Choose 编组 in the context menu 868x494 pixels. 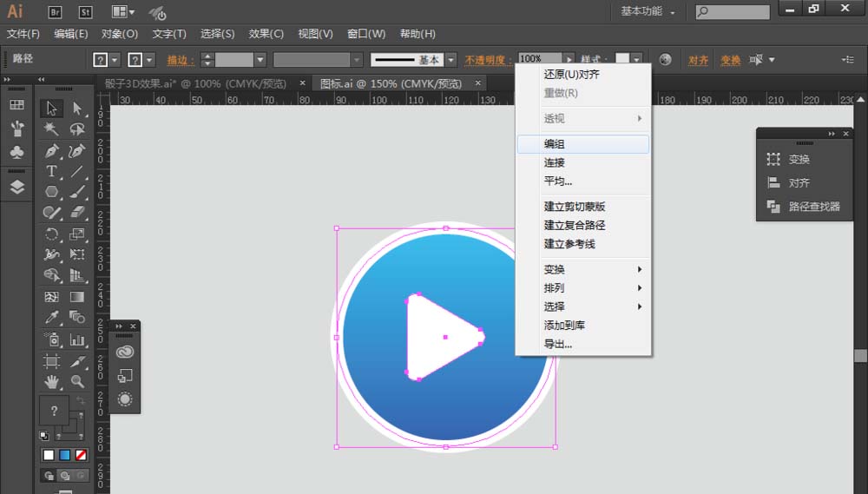point(583,144)
